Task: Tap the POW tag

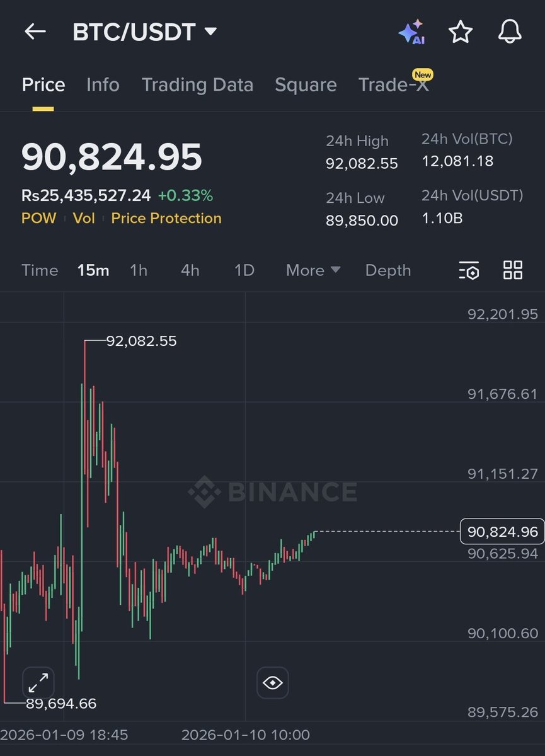Action: [39, 218]
